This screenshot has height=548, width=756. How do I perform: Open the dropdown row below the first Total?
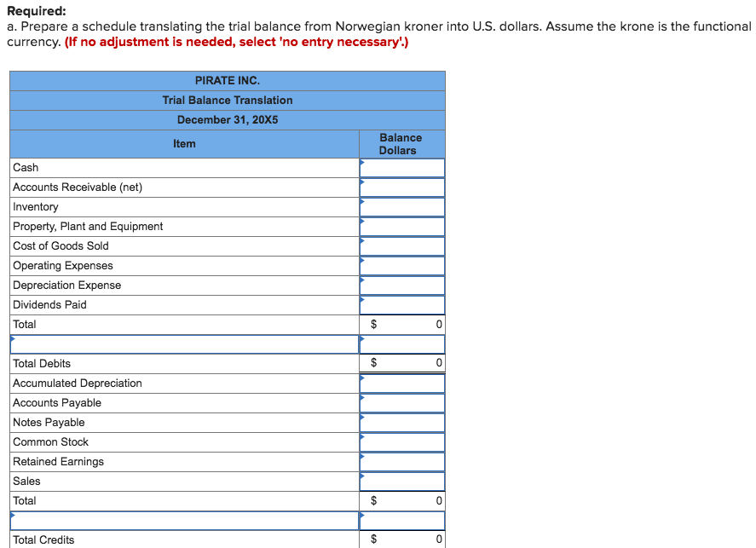(x=184, y=343)
